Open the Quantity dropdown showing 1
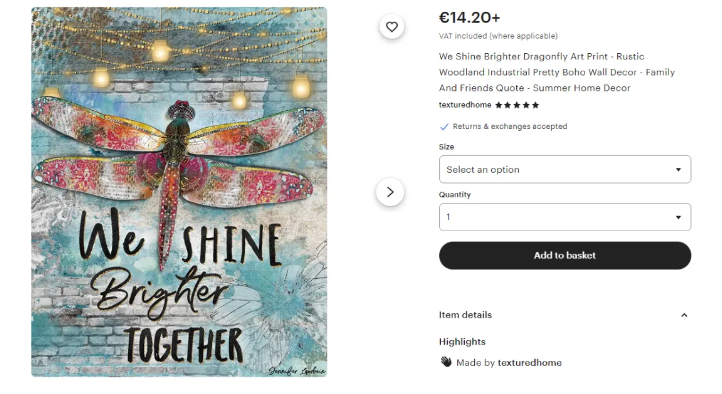The width and height of the screenshot is (722, 394). click(x=565, y=217)
